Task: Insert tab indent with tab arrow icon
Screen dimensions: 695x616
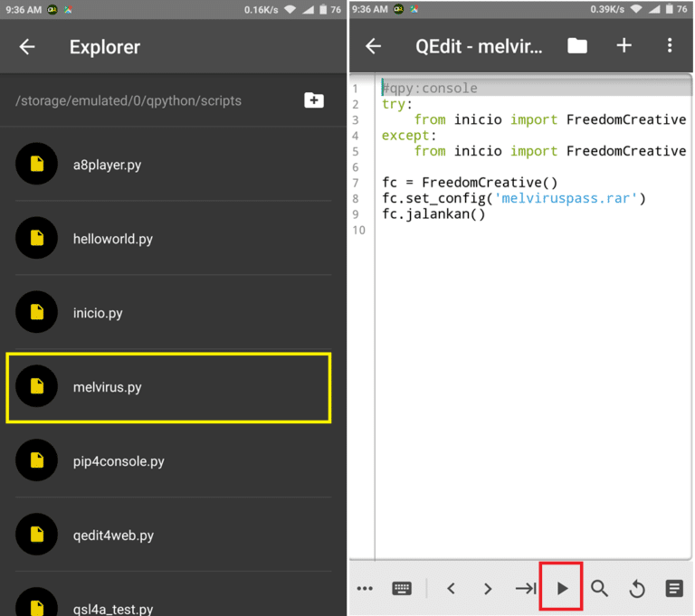Action: coord(526,589)
